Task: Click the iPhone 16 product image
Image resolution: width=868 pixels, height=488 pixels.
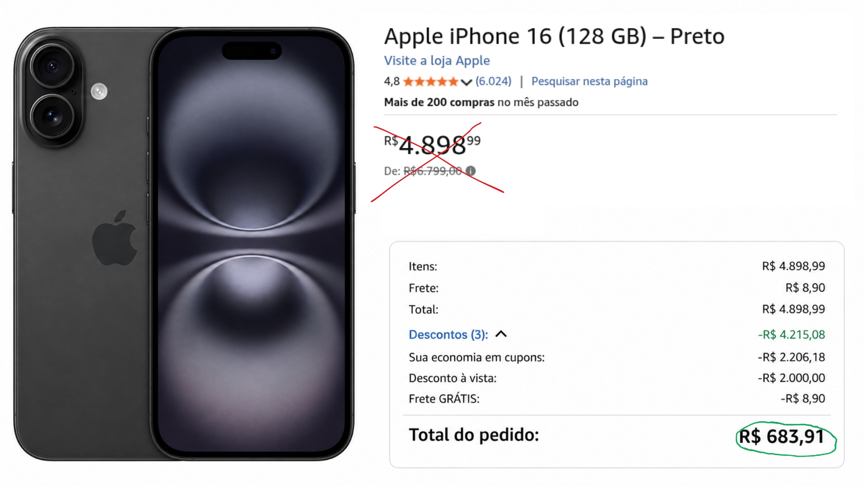Action: (184, 244)
